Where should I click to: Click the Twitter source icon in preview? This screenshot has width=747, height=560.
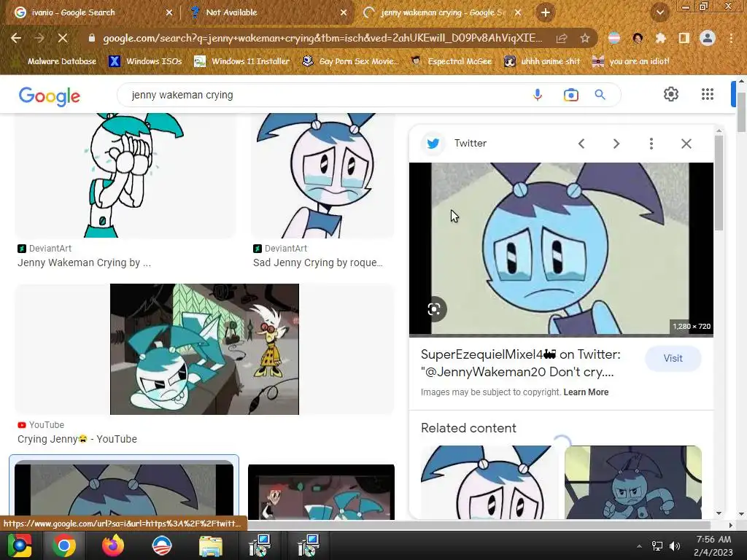pyautogui.click(x=433, y=144)
